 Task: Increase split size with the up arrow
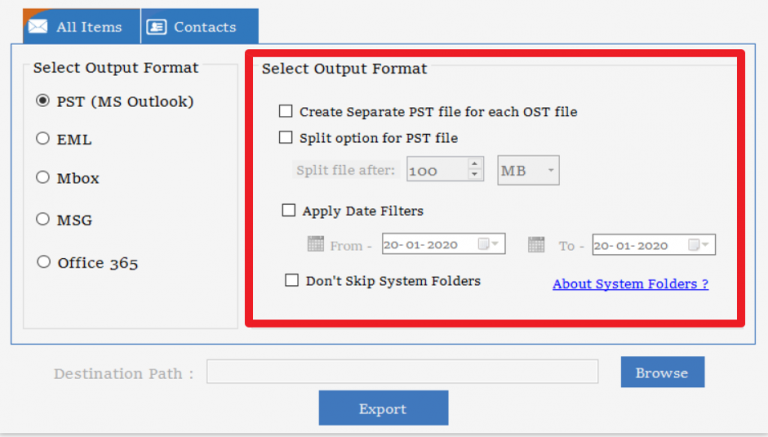(475, 164)
